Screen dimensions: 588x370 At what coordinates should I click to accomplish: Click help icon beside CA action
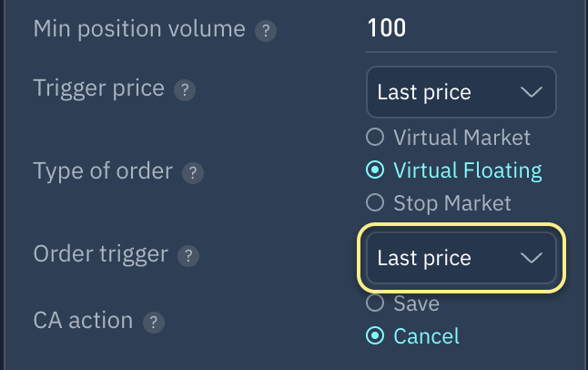[x=154, y=322]
